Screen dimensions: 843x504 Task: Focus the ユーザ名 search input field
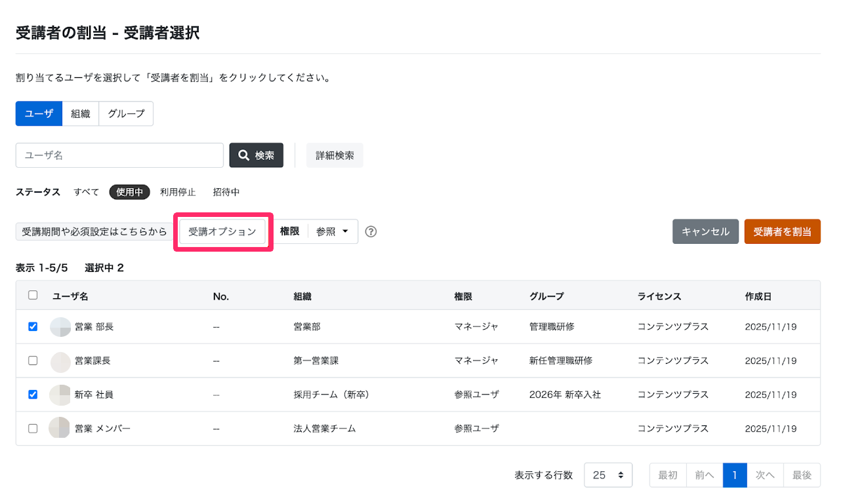(119, 155)
